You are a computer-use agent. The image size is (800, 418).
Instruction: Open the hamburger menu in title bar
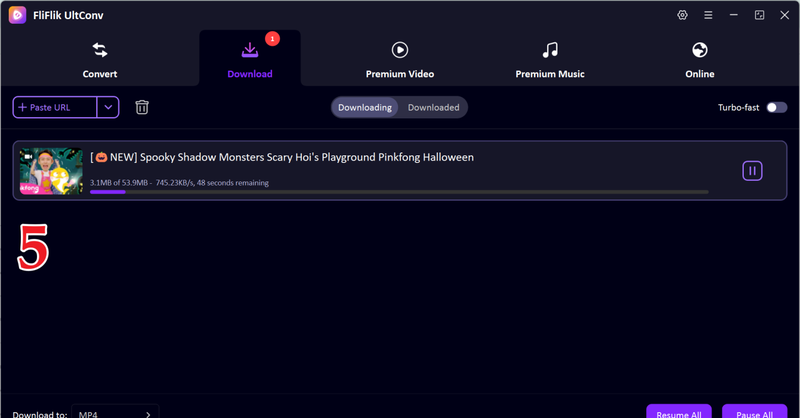708,15
